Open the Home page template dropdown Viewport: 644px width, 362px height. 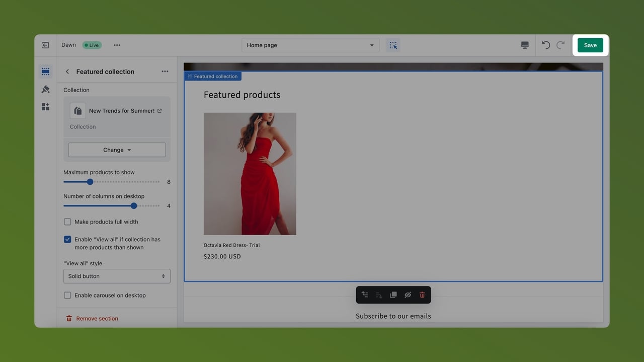310,45
